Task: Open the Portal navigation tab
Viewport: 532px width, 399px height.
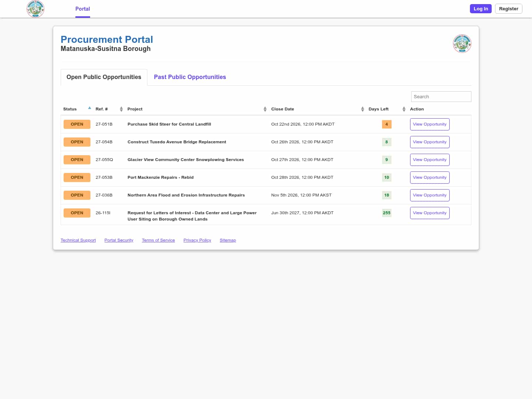Action: 82,9
